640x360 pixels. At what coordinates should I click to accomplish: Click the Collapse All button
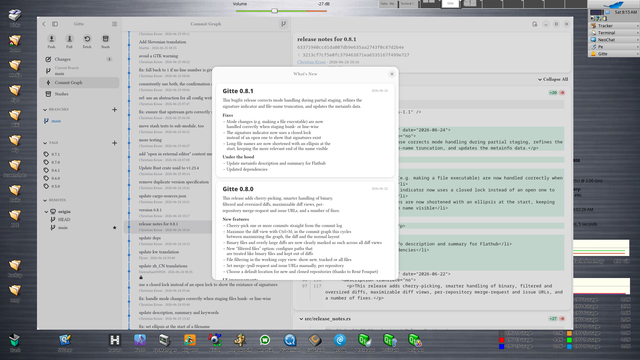[x=553, y=79]
